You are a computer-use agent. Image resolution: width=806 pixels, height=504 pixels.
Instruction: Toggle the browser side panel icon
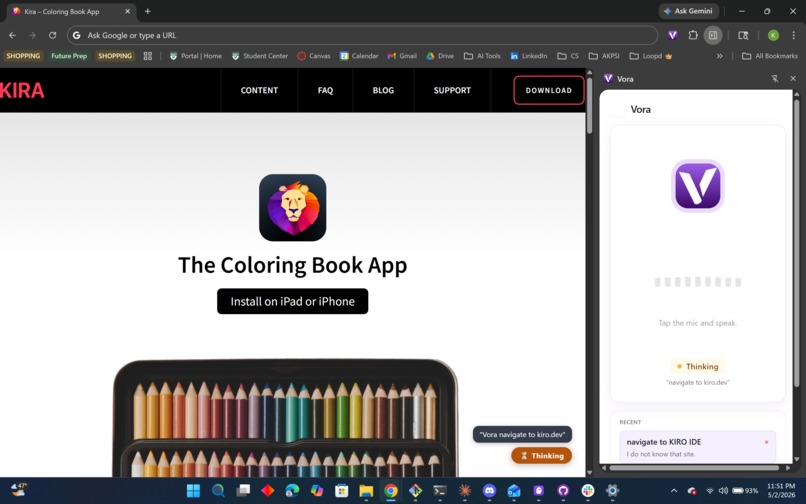713,35
